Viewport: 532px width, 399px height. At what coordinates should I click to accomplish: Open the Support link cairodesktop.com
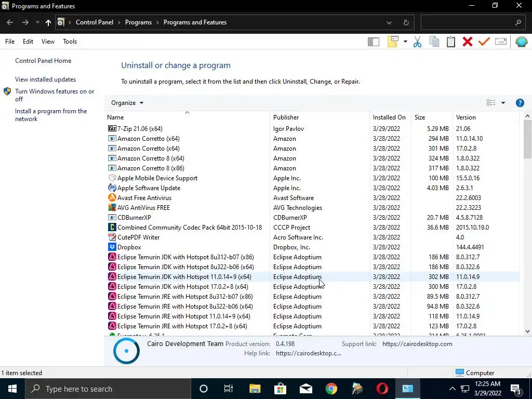coord(417,344)
